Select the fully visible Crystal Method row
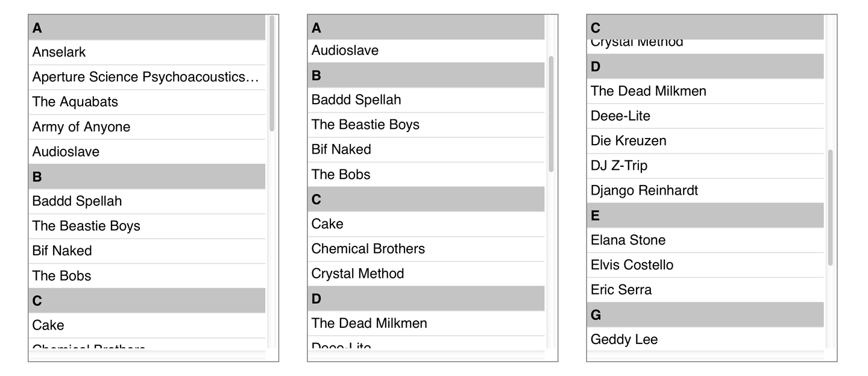The image size is (868, 376). pos(426,274)
